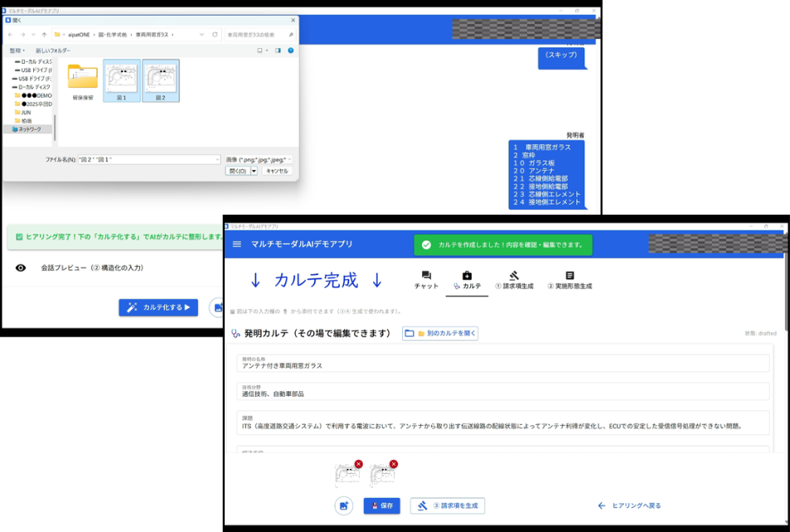
Task: Open the 留保保留 folder icon
Action: [x=83, y=76]
